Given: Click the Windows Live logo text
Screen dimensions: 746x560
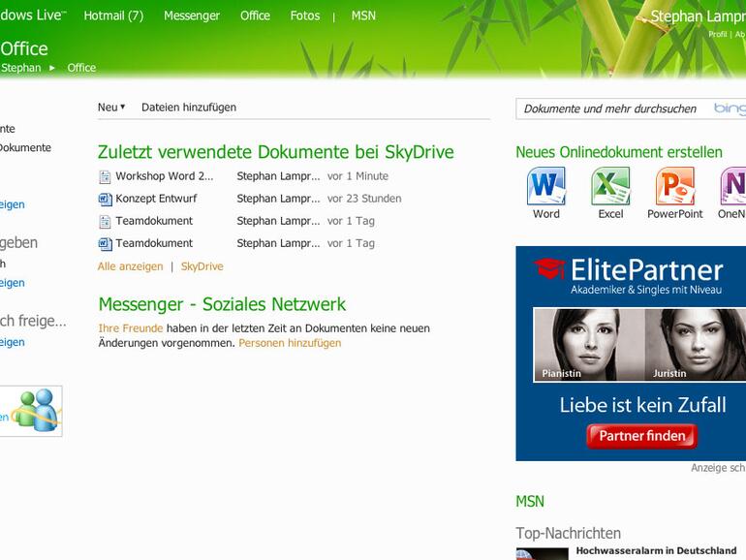Looking at the screenshot, I should click(32, 15).
